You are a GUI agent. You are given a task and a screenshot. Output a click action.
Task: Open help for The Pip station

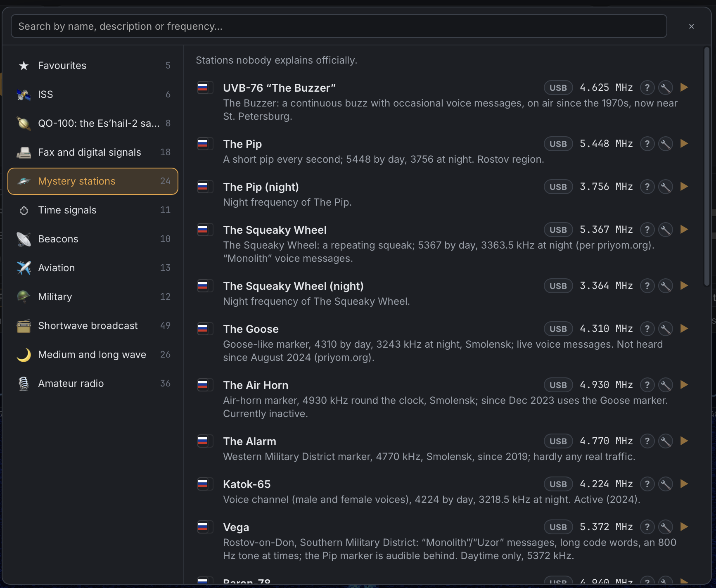point(647,144)
